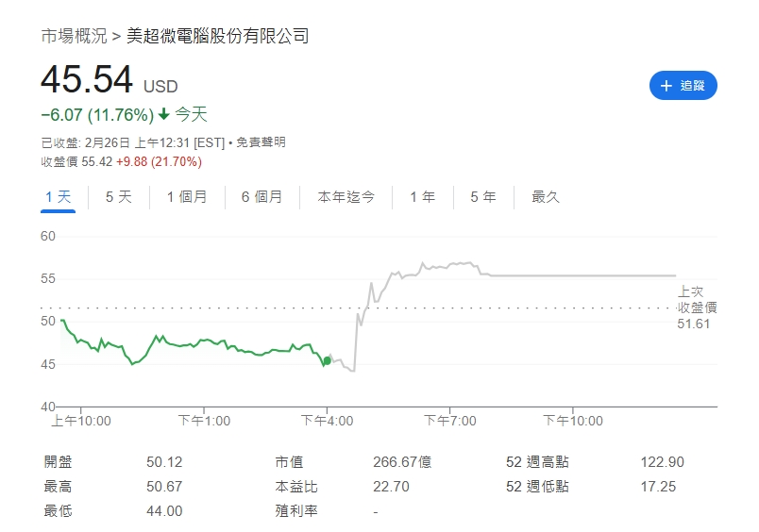
Task: Select the 1 天 time range tab
Action: [59, 197]
